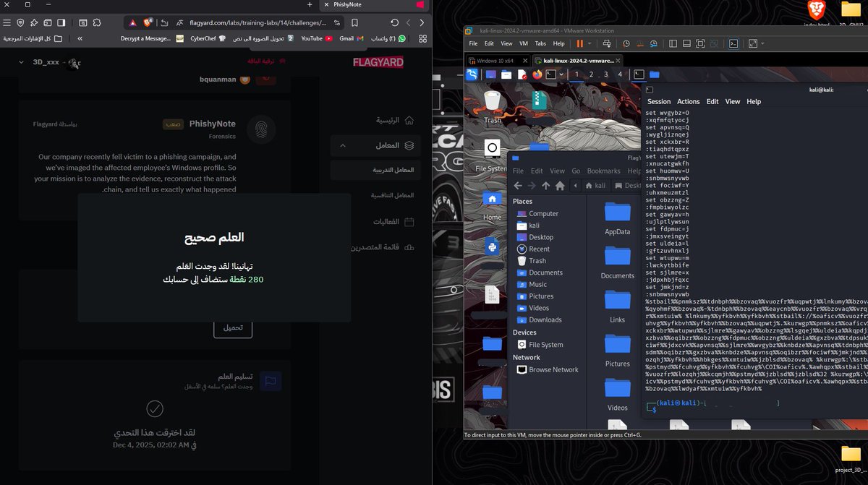Open a new browser tab
Image resolution: width=868 pixels, height=485 pixels.
pyautogui.click(x=310, y=5)
